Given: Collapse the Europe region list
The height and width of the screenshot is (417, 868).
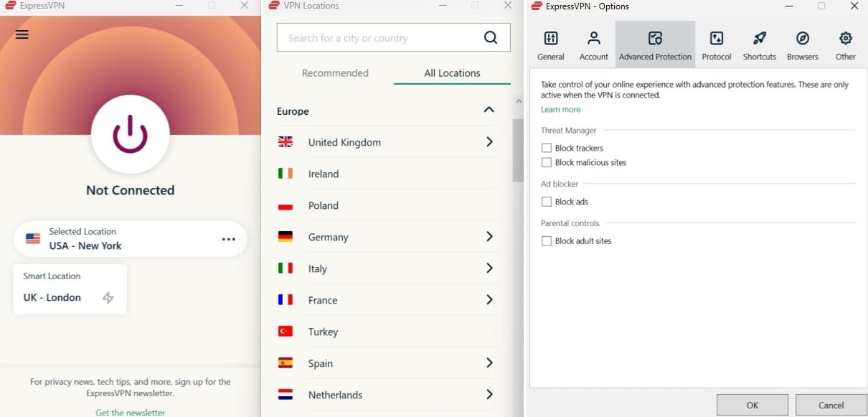Looking at the screenshot, I should point(489,111).
